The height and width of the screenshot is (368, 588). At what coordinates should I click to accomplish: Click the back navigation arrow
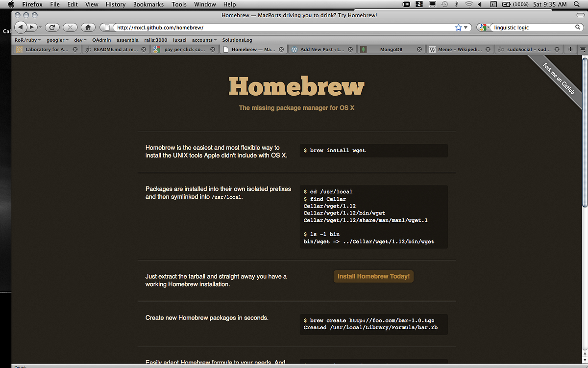coord(20,27)
